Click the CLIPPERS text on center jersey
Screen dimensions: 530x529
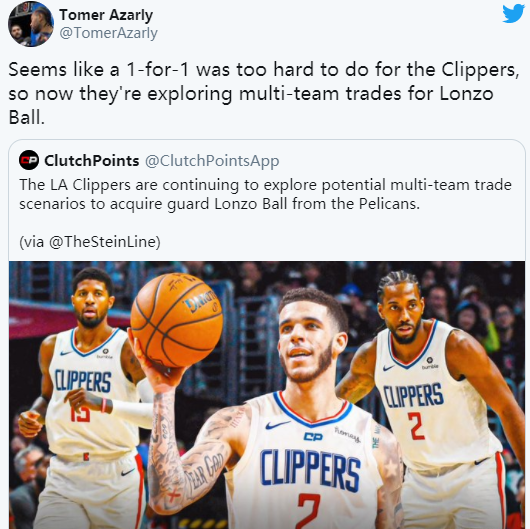click(310, 470)
